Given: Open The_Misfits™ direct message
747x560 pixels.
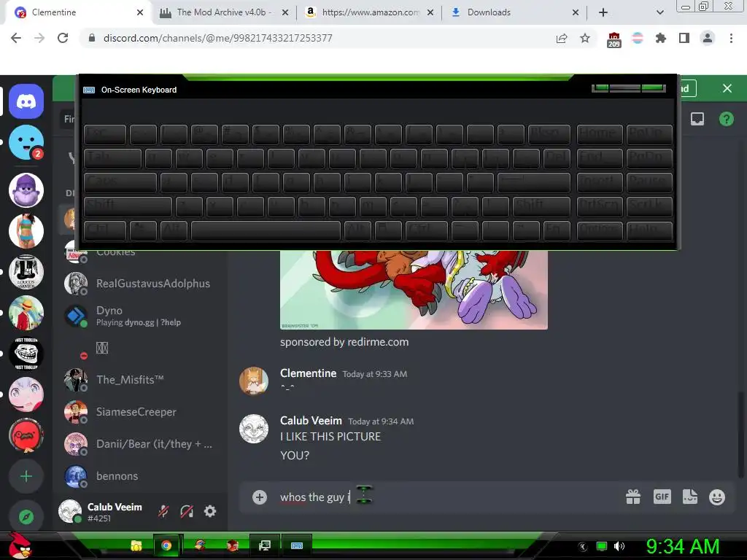Looking at the screenshot, I should 141,379.
